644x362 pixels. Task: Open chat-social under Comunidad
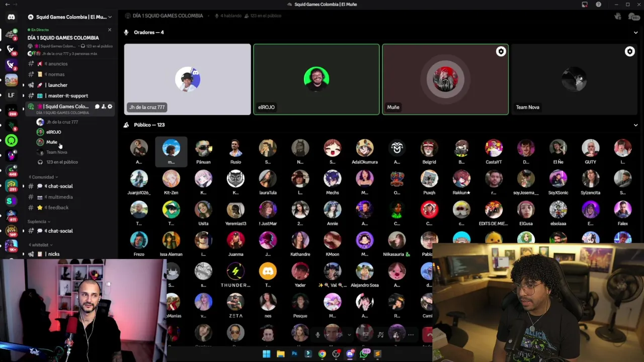point(70,186)
